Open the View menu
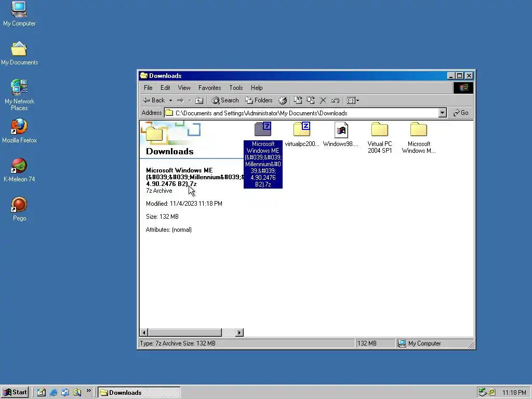The height and width of the screenshot is (399, 532). 184,87
